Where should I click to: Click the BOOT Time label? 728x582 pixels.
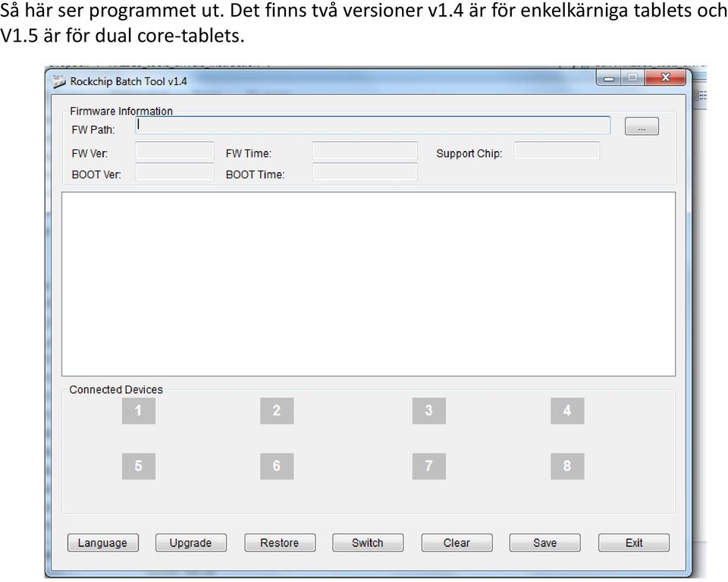pos(256,175)
